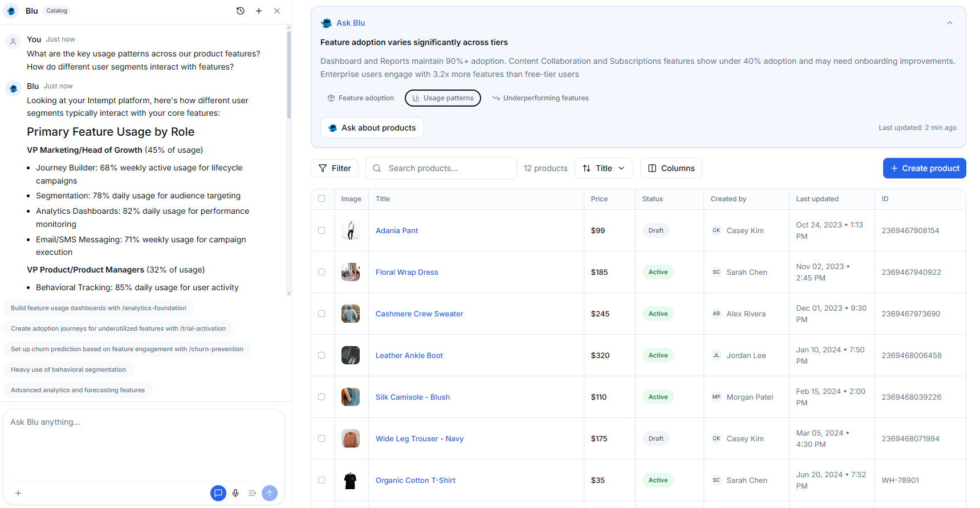Choose suggestion about /churn-prevention
This screenshot has height=508, width=980.
[127, 349]
